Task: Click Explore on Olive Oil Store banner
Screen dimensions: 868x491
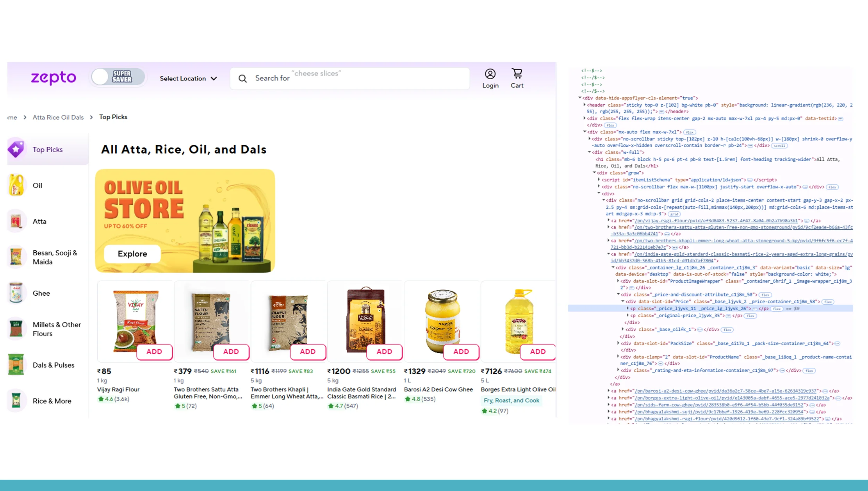Action: coord(132,254)
